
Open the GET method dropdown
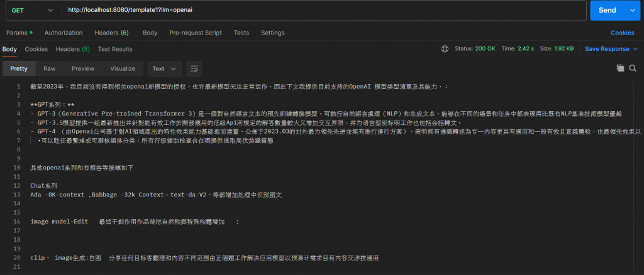click(31, 10)
